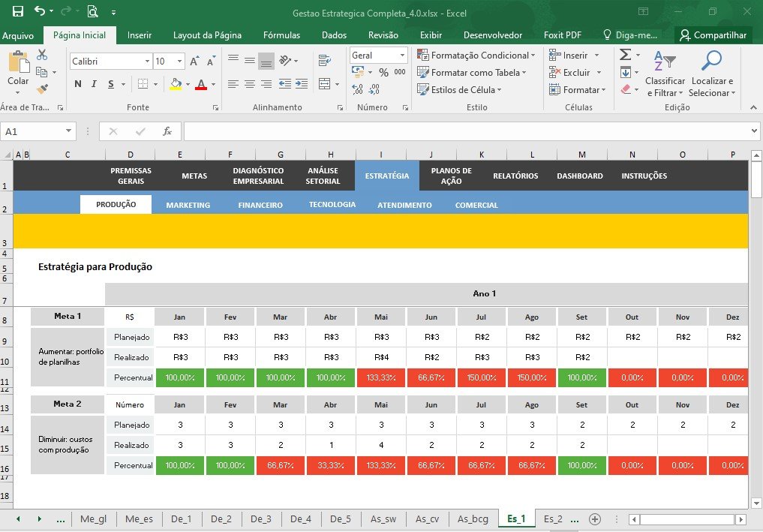The image size is (763, 532).
Task: Click the AutoSum sigma icon
Action: (x=625, y=55)
